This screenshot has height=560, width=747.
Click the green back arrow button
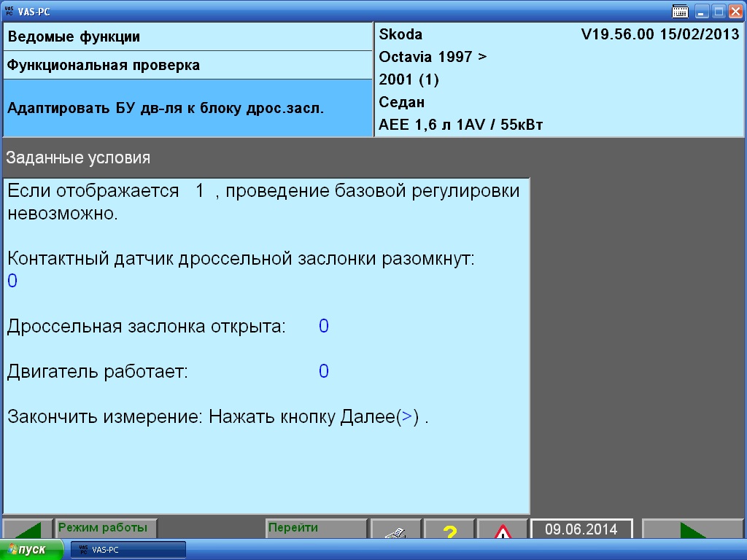pyautogui.click(x=28, y=529)
